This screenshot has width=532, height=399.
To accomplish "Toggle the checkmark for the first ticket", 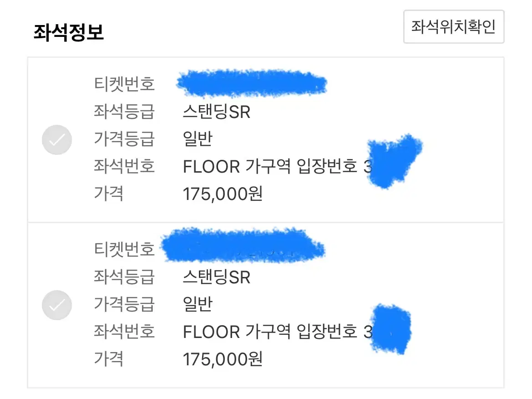I will [x=57, y=139].
